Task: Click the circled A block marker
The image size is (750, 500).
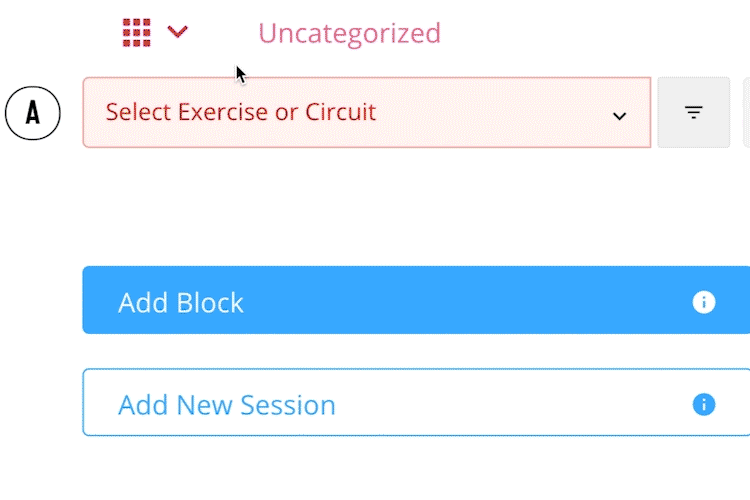Action: point(33,113)
